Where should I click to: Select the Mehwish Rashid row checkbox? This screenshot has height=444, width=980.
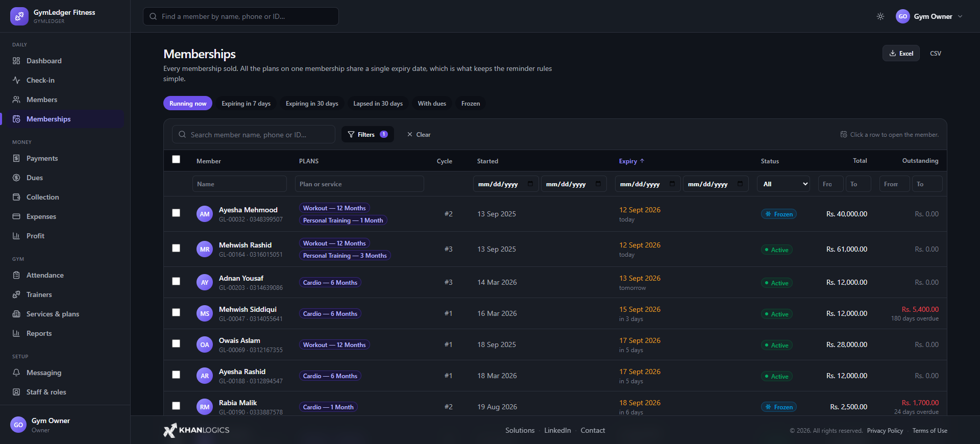coord(176,248)
